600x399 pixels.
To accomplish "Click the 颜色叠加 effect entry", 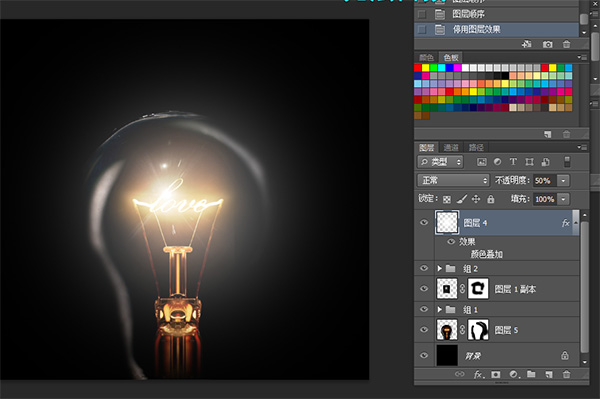I will tap(486, 254).
